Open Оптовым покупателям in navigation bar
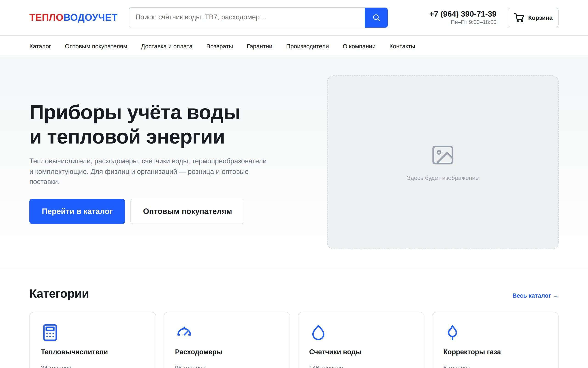This screenshot has height=368, width=588. [96, 46]
